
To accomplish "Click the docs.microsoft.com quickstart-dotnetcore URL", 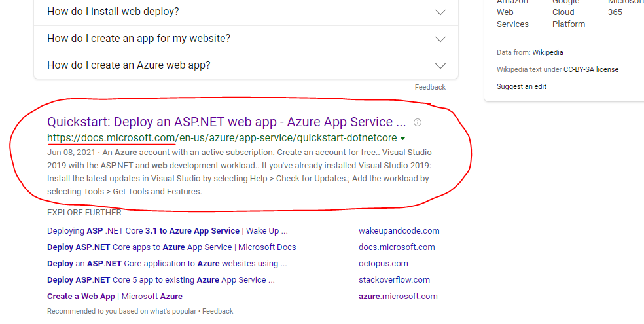I will (222, 137).
